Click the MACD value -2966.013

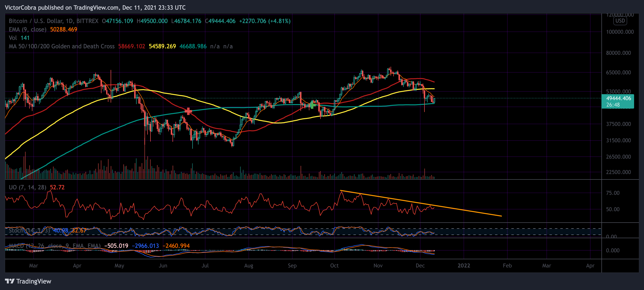pos(145,246)
